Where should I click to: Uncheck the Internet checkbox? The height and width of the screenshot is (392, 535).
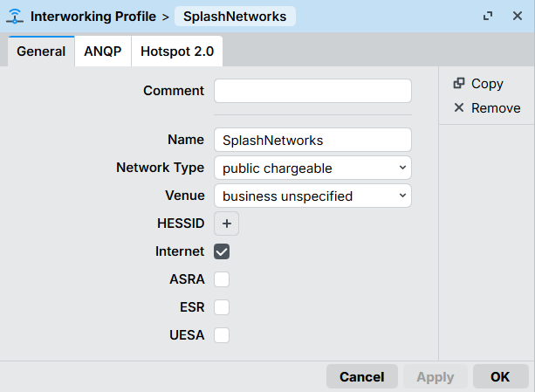tap(222, 251)
